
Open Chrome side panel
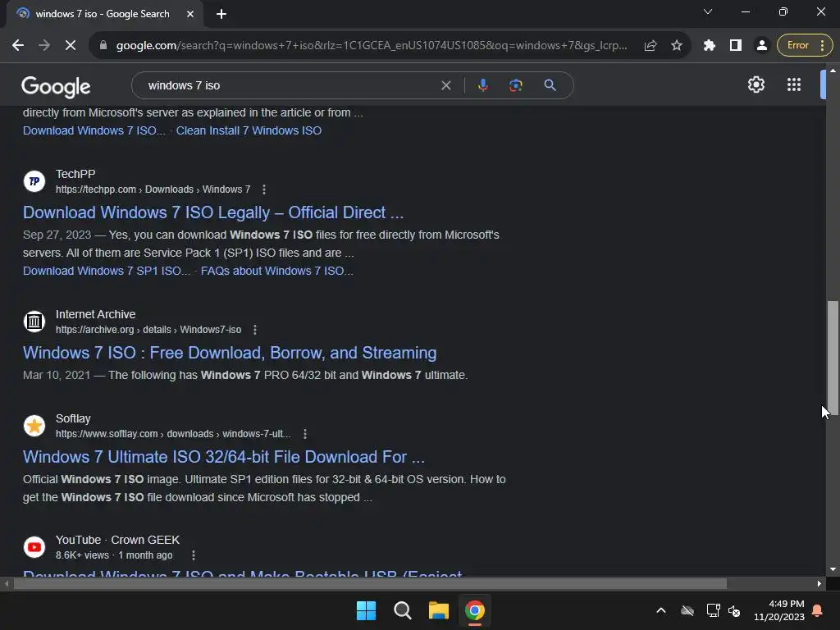click(x=736, y=46)
